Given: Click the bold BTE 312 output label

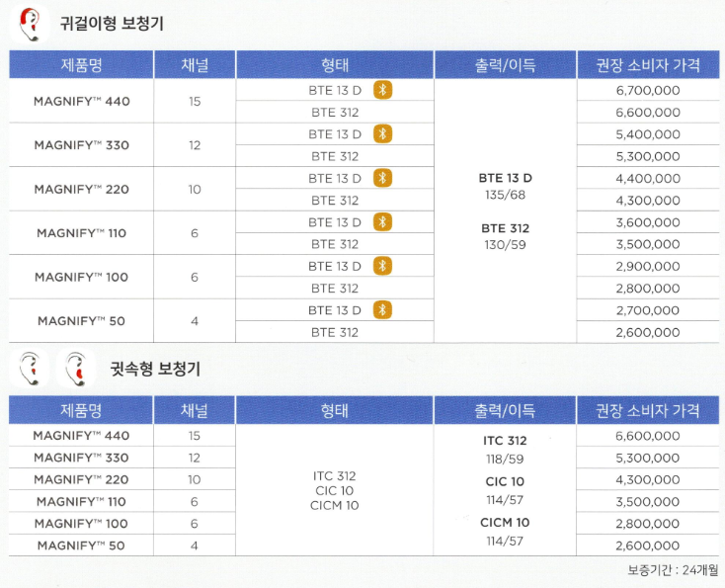Looking at the screenshot, I should pyautogui.click(x=506, y=228).
